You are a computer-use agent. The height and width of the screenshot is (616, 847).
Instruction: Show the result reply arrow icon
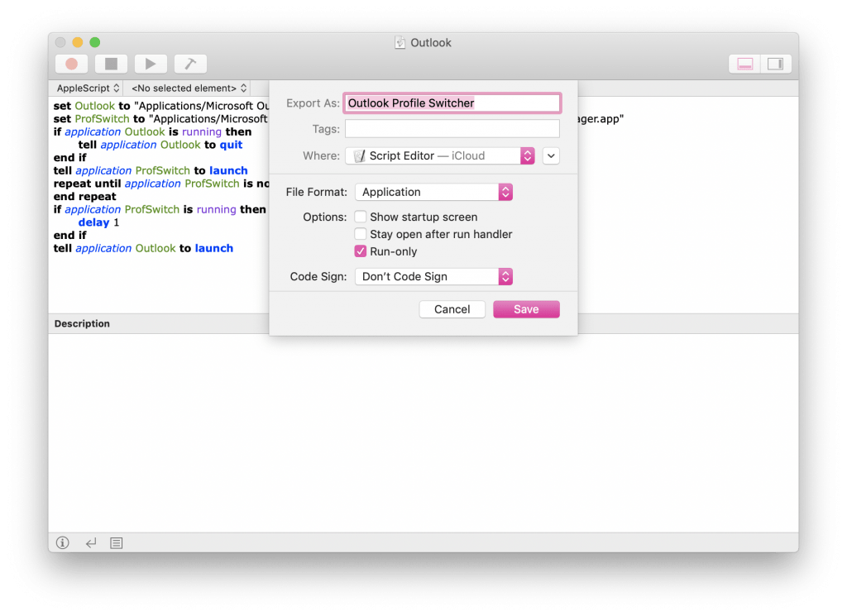coord(90,543)
